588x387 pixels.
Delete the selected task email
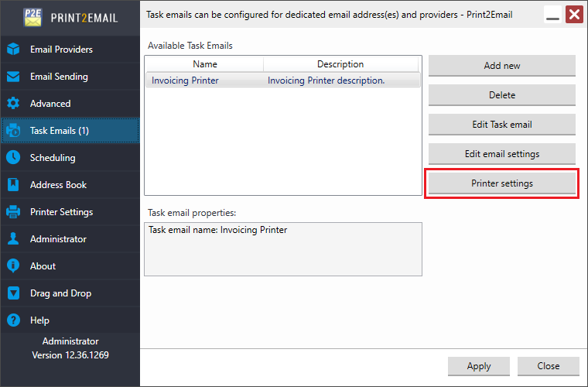pyautogui.click(x=502, y=95)
